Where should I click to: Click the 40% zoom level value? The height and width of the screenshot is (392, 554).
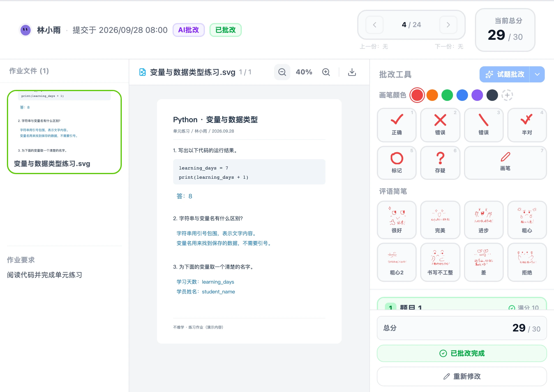[304, 72]
